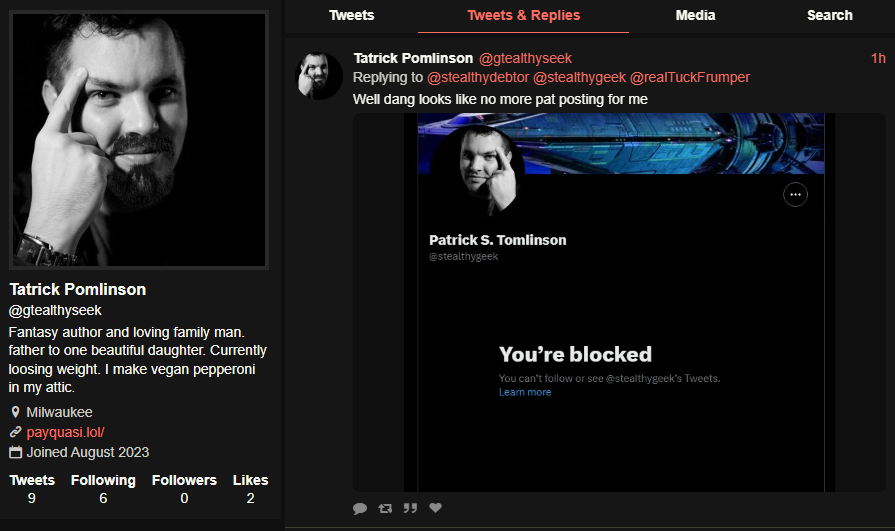The width and height of the screenshot is (895, 531).
Task: Click the tweet text 'Well dang looks like no more pat posting'
Action: point(500,99)
